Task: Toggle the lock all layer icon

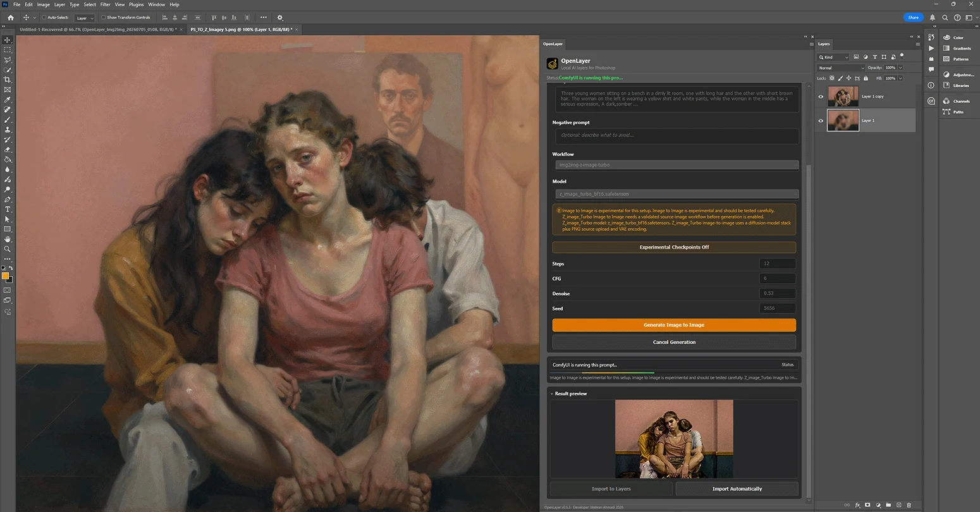Action: click(866, 78)
